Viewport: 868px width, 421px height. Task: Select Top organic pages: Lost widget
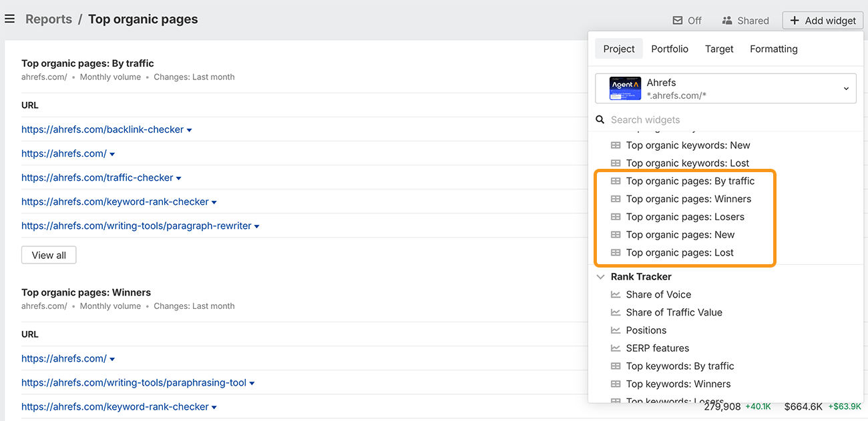click(680, 253)
